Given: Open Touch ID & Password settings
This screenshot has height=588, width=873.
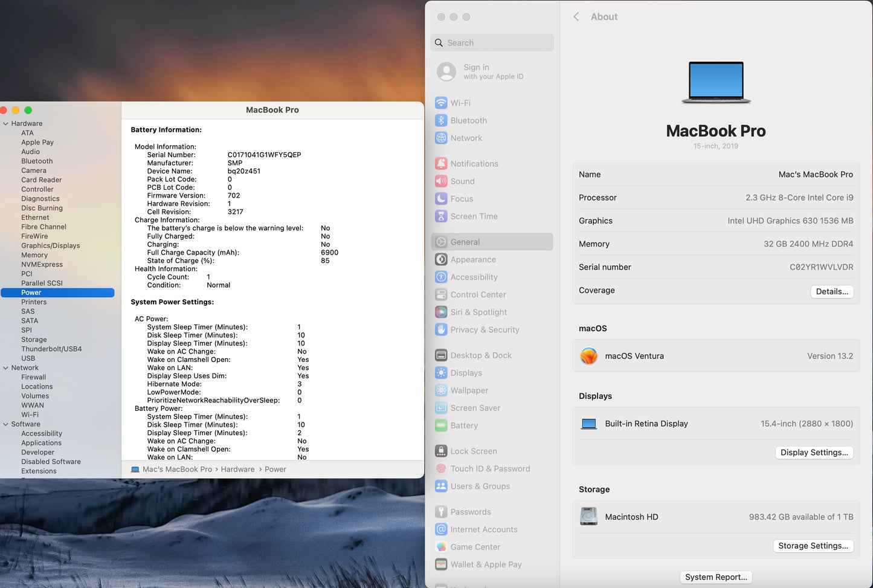Looking at the screenshot, I should click(x=490, y=468).
